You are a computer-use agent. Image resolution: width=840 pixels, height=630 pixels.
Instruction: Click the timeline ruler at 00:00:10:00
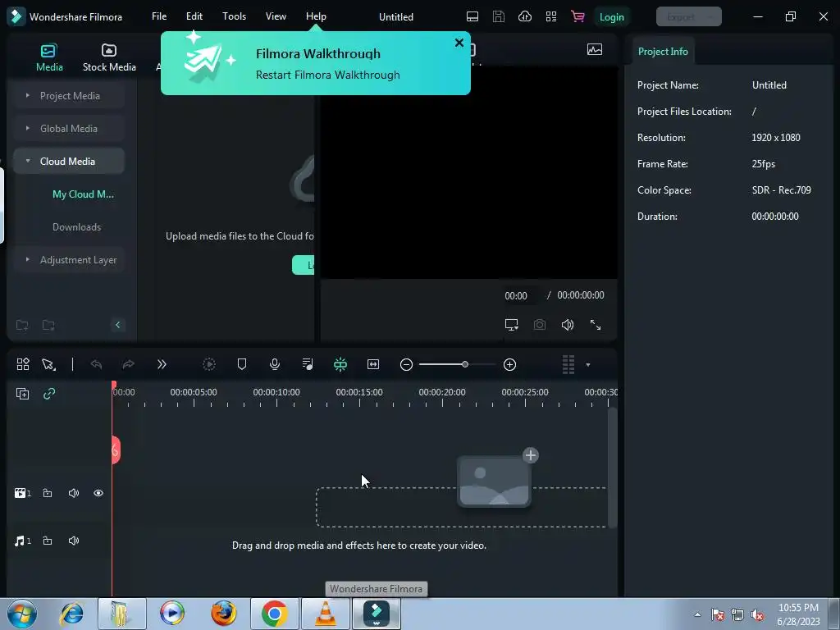click(x=276, y=392)
